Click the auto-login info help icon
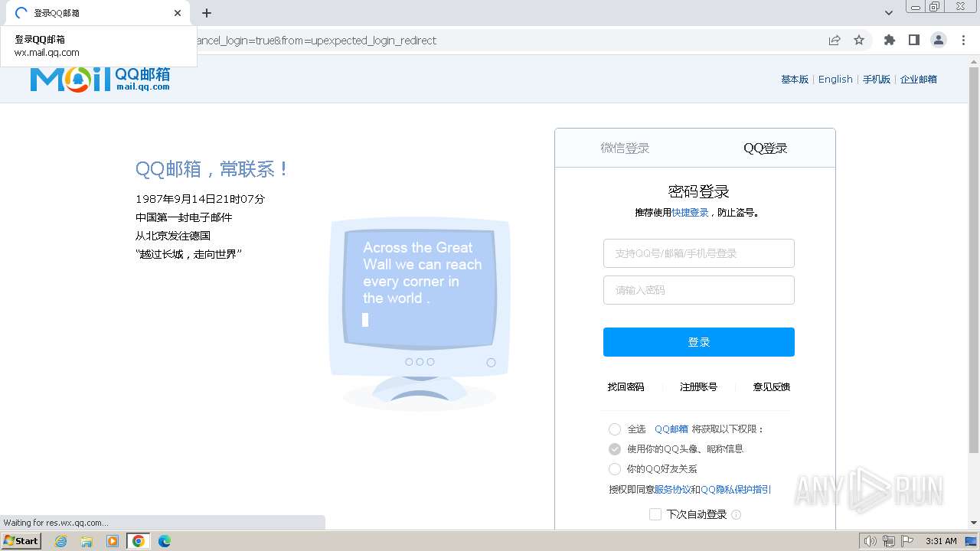Image resolution: width=980 pixels, height=551 pixels. [x=737, y=514]
